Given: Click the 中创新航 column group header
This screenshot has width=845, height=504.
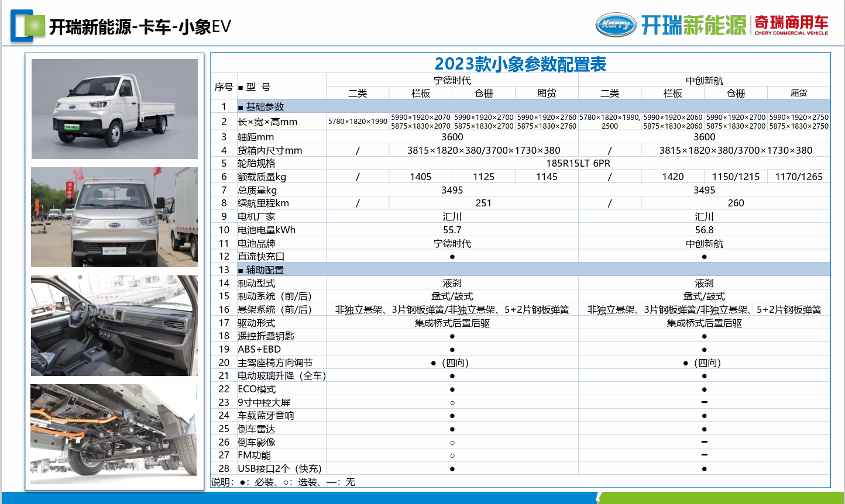Looking at the screenshot, I should point(704,80).
